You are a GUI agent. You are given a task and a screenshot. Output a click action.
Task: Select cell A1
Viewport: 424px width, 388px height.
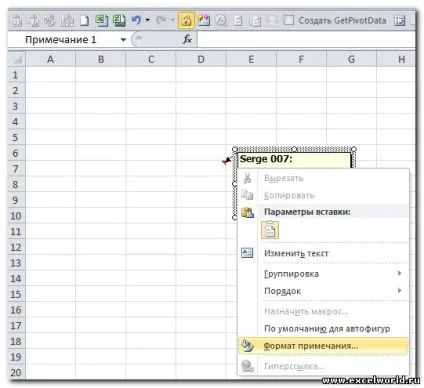click(x=50, y=74)
